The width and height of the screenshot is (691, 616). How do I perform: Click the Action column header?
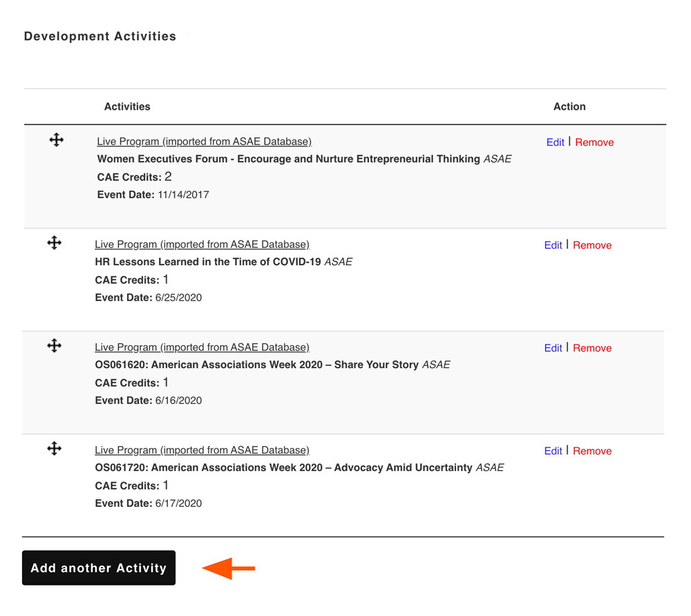pos(569,106)
